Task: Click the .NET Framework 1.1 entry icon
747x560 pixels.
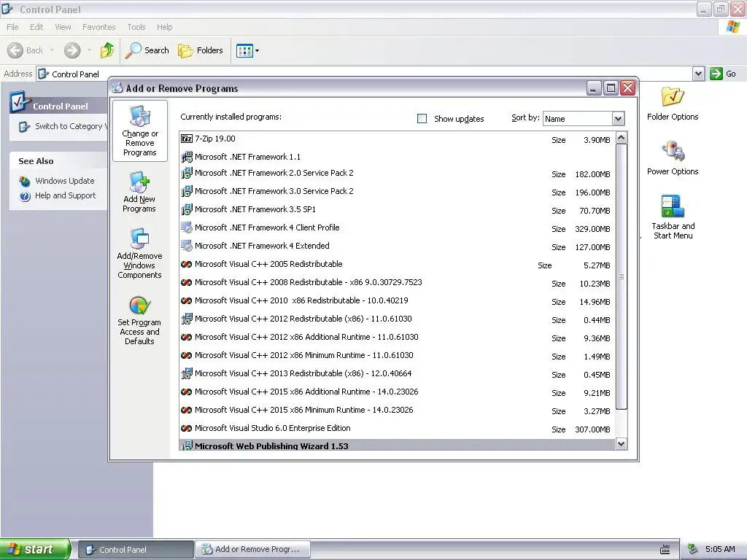Action: (x=186, y=157)
